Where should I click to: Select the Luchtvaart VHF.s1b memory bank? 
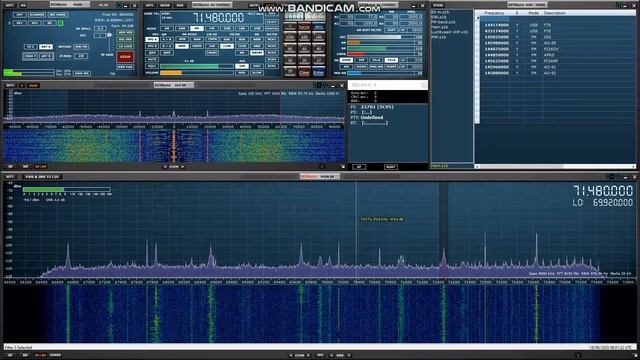pos(449,32)
